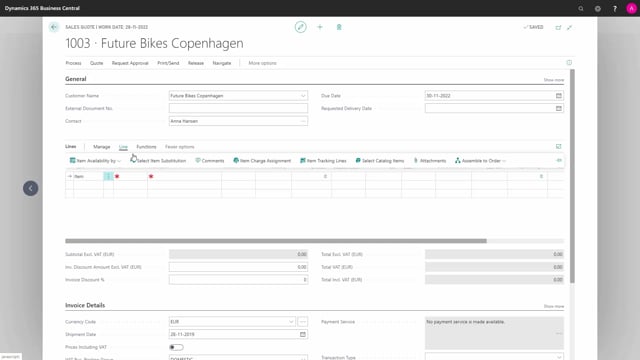Toggle the FactBox info icon
Image resolution: width=640 pixels, height=360 pixels.
point(569,62)
